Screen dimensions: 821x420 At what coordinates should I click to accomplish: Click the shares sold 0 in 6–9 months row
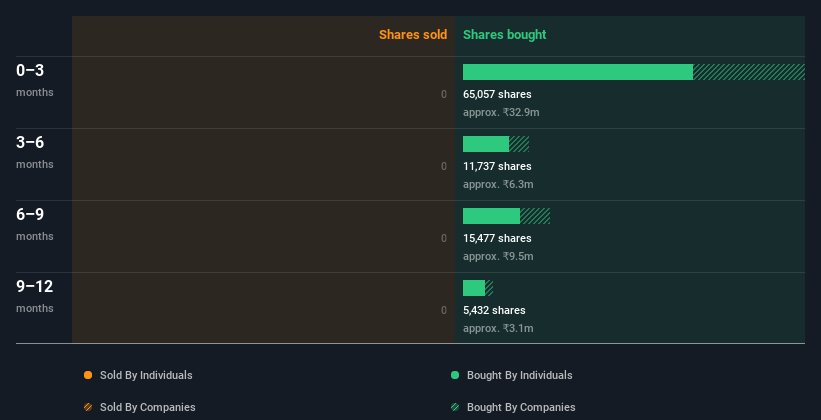point(444,238)
